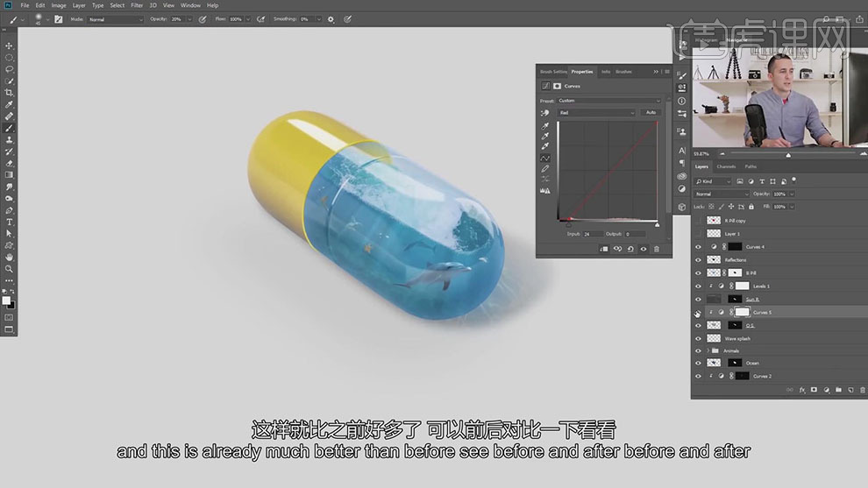Open brush Opacity slider dropdown arrow
868x488 pixels.
[189, 19]
